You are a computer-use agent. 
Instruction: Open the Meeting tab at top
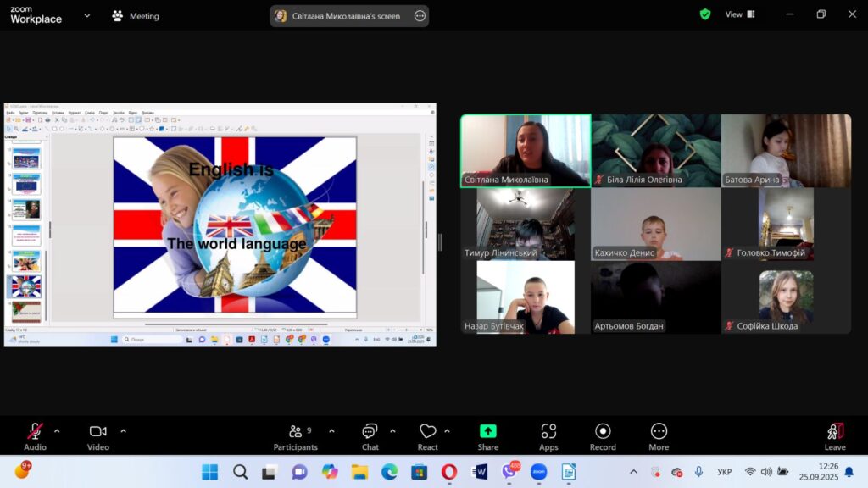pyautogui.click(x=136, y=15)
